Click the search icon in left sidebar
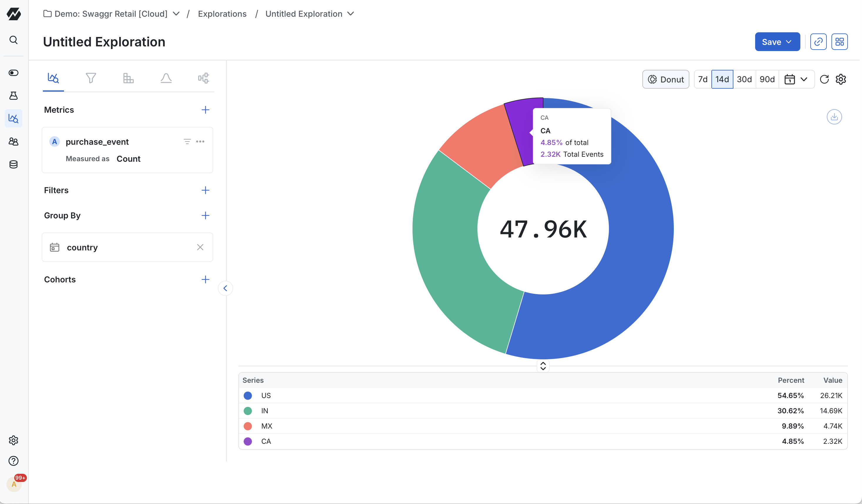 (x=13, y=40)
